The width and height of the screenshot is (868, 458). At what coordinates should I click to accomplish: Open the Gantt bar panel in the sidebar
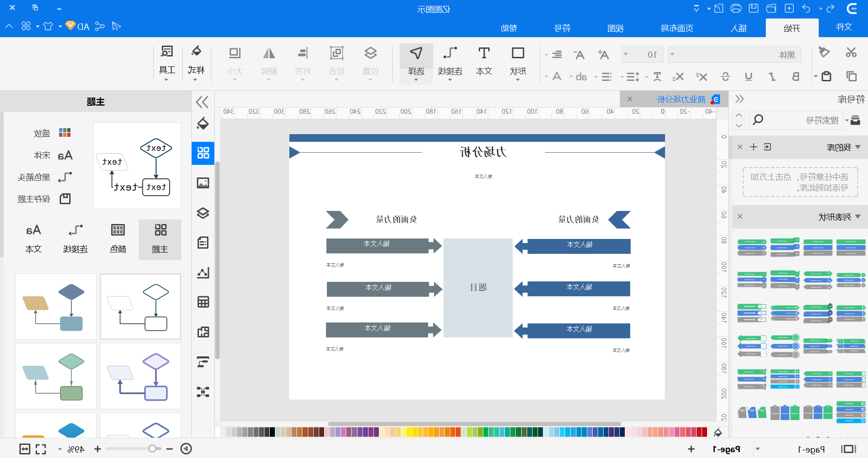click(x=203, y=362)
